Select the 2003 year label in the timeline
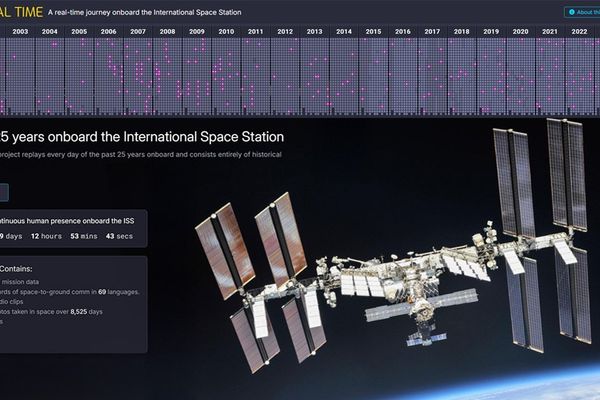This screenshot has height=400, width=600. 20,32
